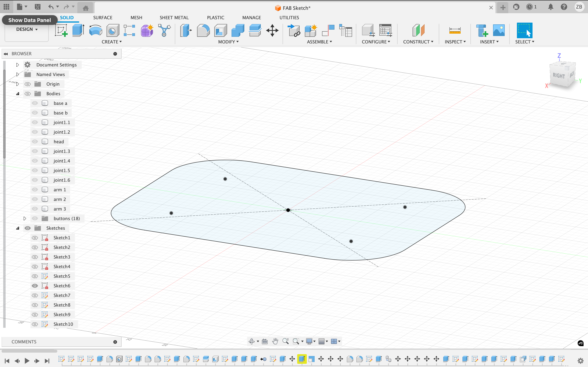
Task: Select the Shell tool icon
Action: [x=220, y=31]
